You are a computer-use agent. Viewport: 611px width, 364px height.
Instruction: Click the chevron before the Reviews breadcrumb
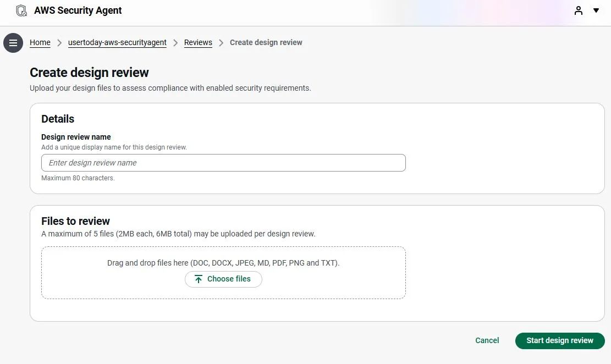(x=175, y=43)
